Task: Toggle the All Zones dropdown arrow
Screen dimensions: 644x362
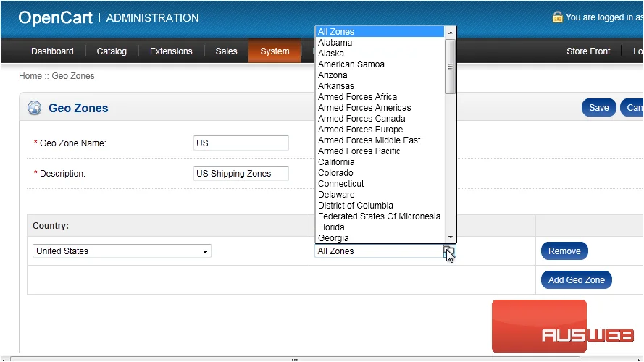Action: 449,251
